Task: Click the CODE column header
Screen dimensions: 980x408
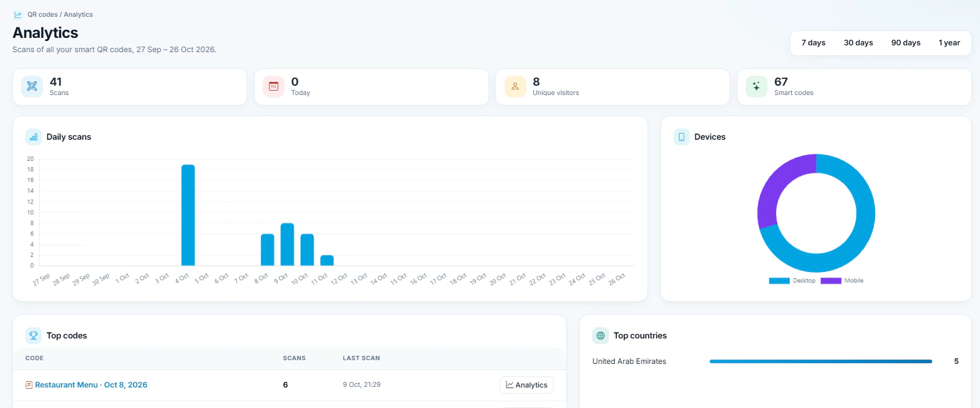Action: pos(35,358)
